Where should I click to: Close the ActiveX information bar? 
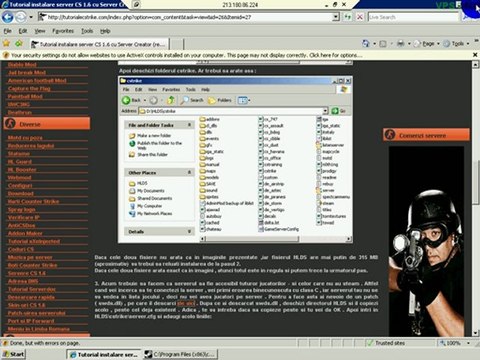click(x=475, y=55)
